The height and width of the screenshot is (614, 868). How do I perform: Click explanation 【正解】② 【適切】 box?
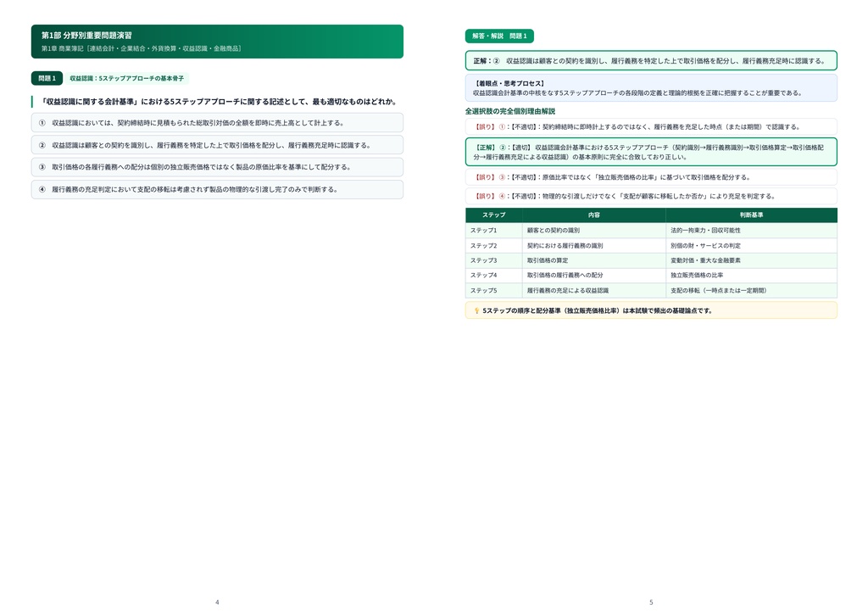point(651,153)
